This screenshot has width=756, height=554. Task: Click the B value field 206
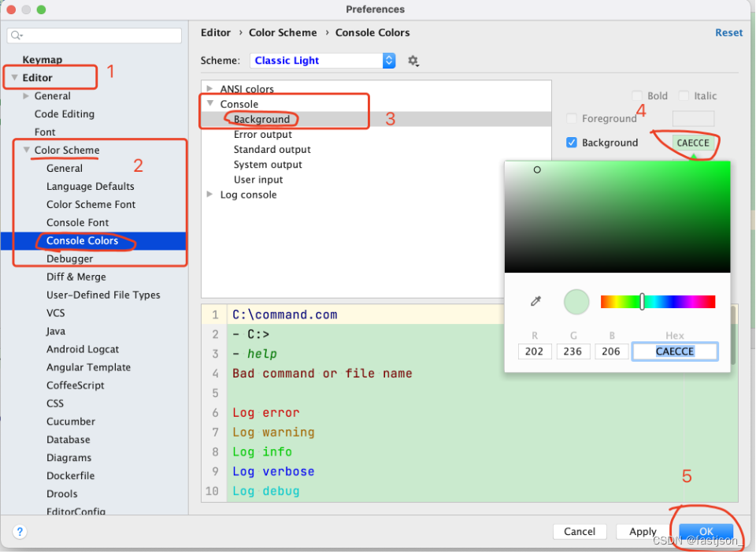point(611,351)
